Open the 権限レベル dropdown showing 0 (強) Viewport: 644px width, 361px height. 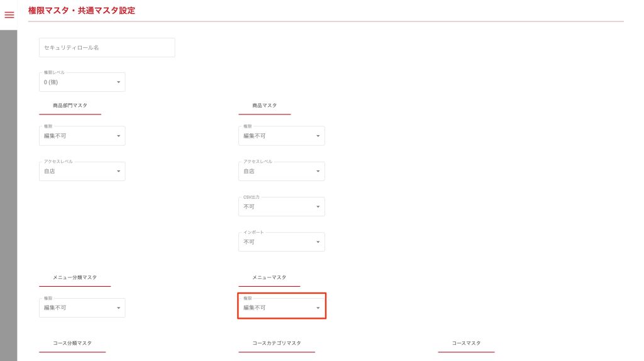point(82,82)
